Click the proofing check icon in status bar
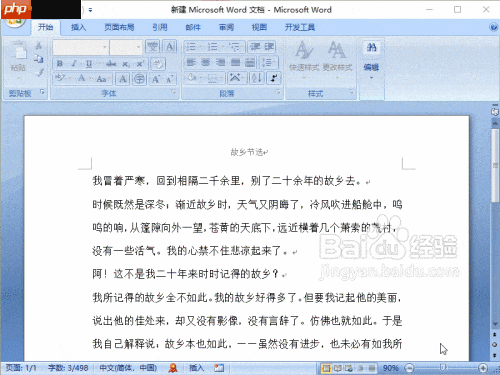 point(173,368)
